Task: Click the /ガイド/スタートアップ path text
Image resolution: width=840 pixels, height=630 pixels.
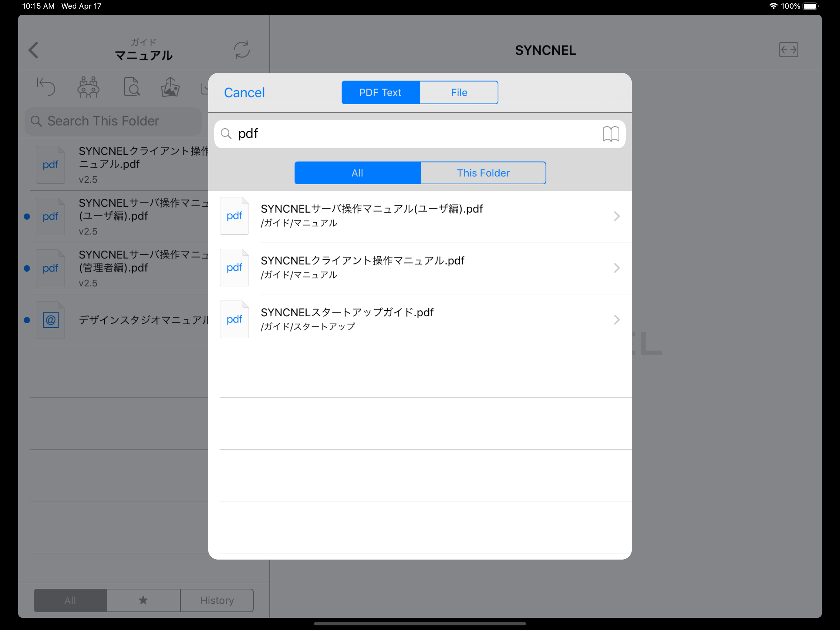Action: coord(308,326)
